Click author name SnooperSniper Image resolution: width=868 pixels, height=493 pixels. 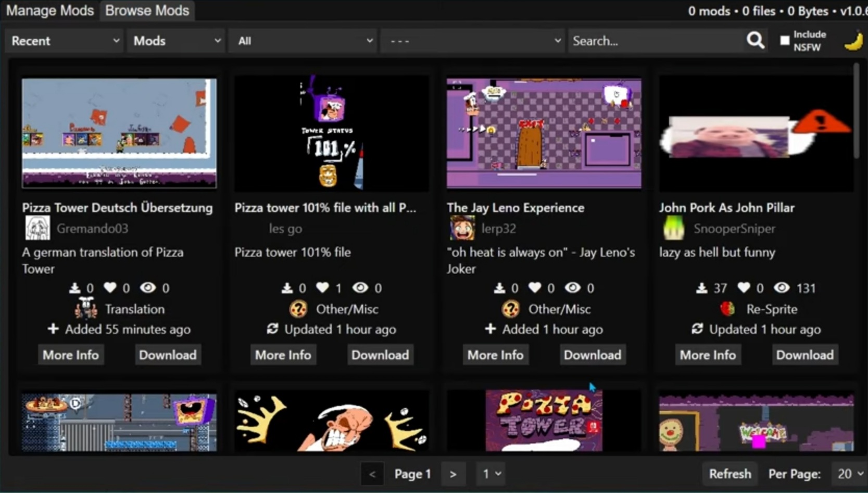point(734,228)
